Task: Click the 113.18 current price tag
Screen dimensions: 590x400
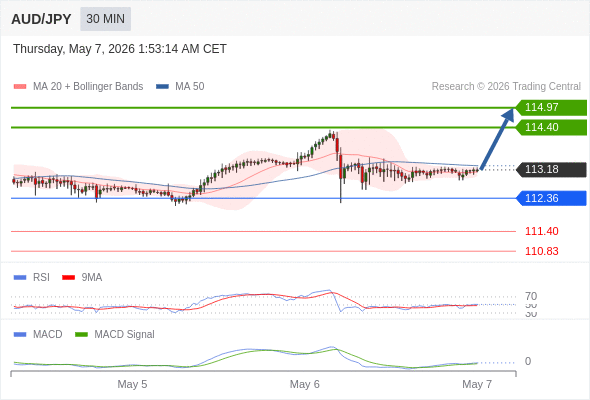Action: [x=551, y=169]
